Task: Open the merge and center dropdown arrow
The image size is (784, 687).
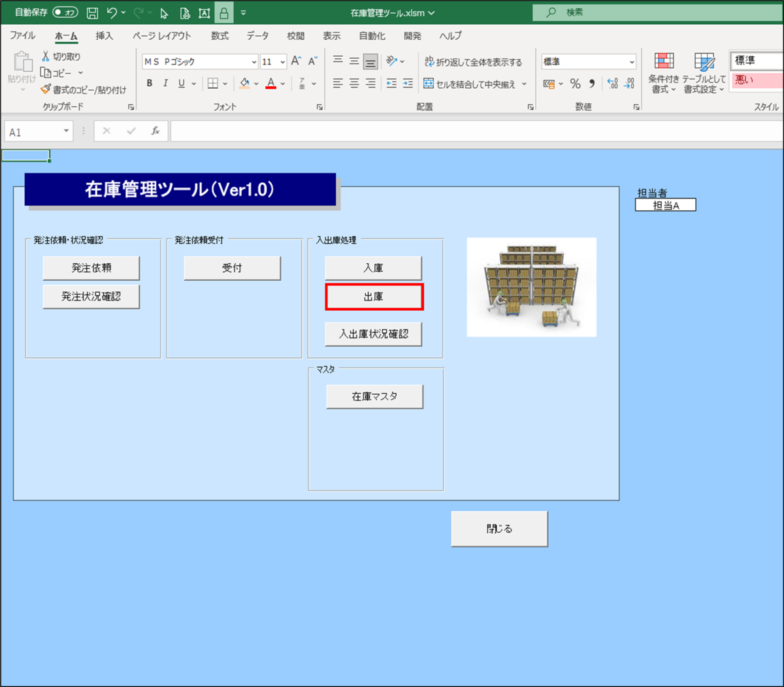Action: (524, 84)
